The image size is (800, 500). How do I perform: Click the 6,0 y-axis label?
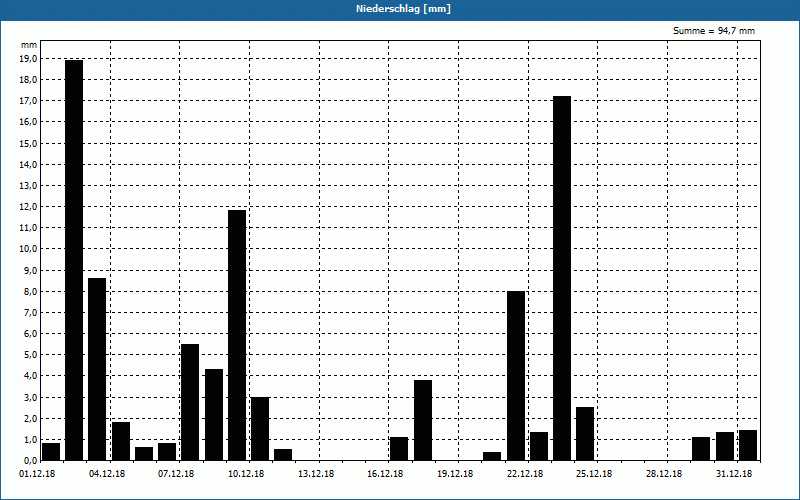click(x=30, y=334)
